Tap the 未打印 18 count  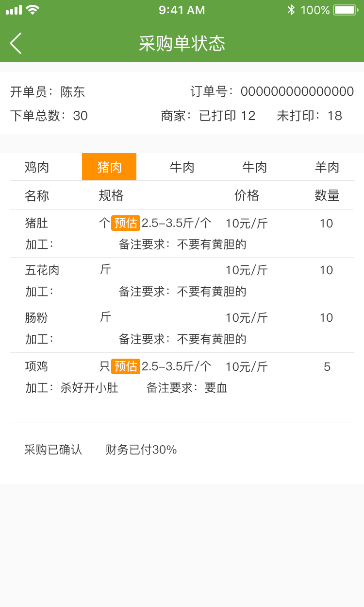(x=309, y=116)
